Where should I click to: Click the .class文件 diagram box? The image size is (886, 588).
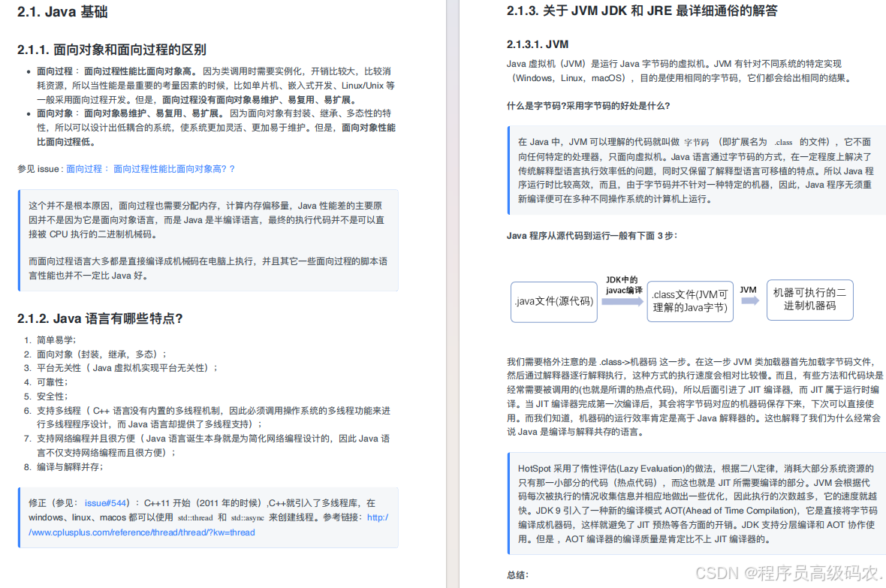tap(690, 301)
